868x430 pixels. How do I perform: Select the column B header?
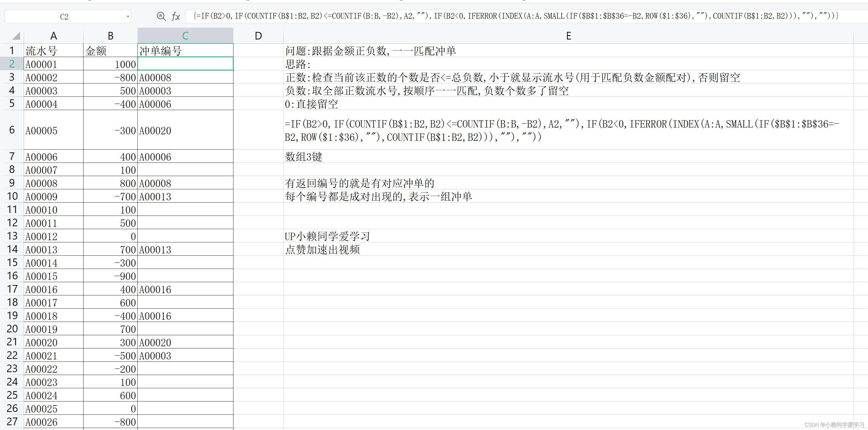(110, 36)
